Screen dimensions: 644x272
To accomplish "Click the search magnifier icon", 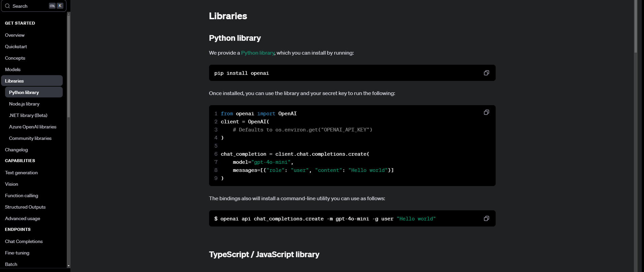I will click(x=7, y=6).
